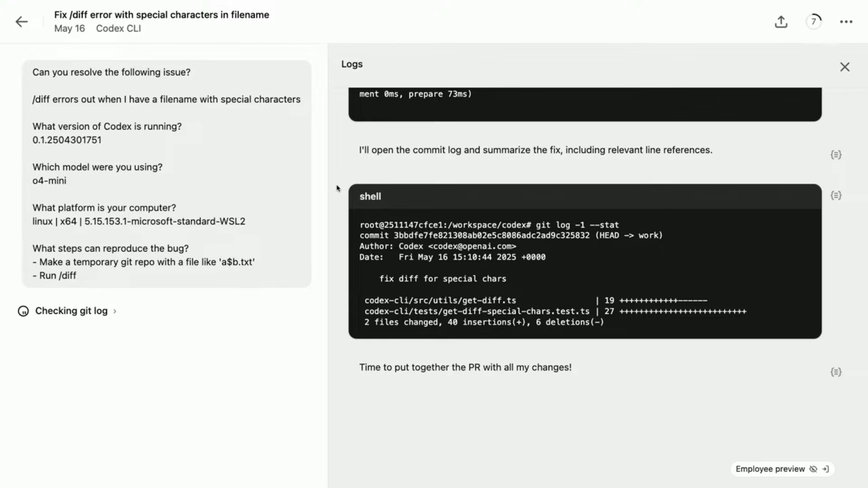Show raw details for commit log summary message
868x488 pixels.
coord(836,155)
